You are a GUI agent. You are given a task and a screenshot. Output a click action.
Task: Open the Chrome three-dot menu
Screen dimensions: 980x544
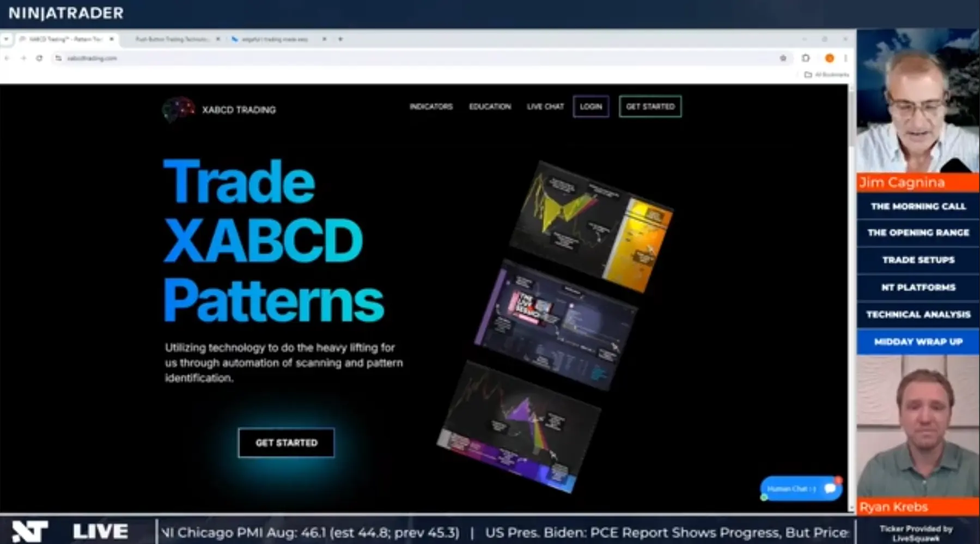[x=845, y=58]
